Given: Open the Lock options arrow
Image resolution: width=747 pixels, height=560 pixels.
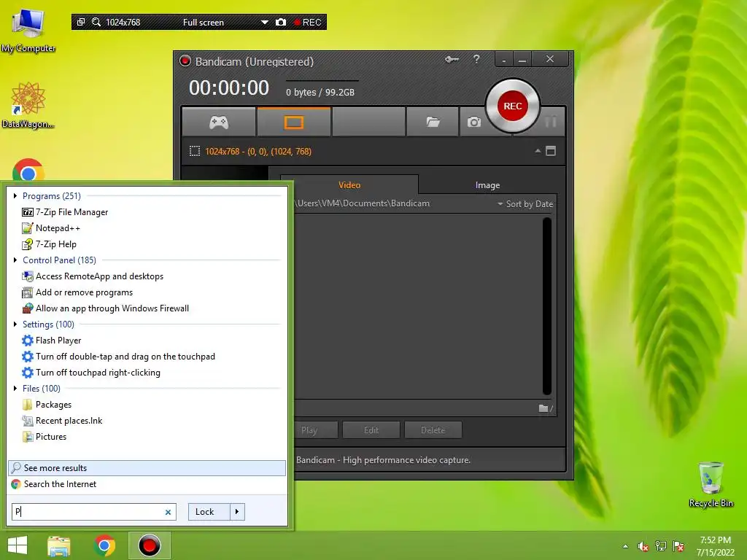Looking at the screenshot, I should [237, 512].
